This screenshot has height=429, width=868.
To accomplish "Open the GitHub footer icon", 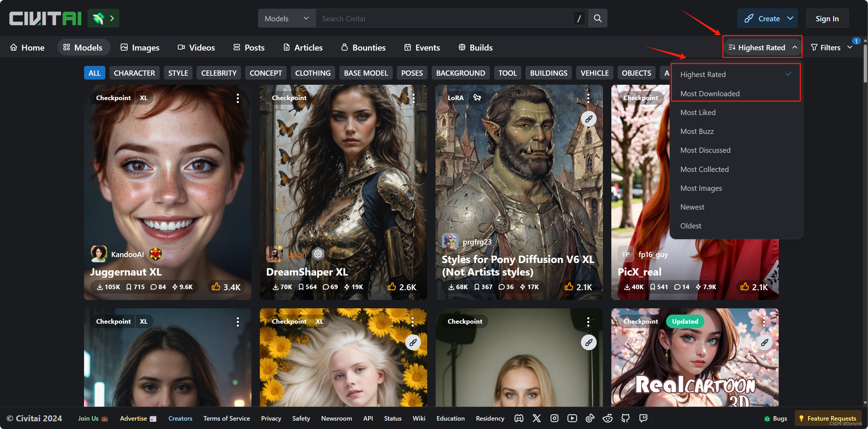I will [626, 418].
